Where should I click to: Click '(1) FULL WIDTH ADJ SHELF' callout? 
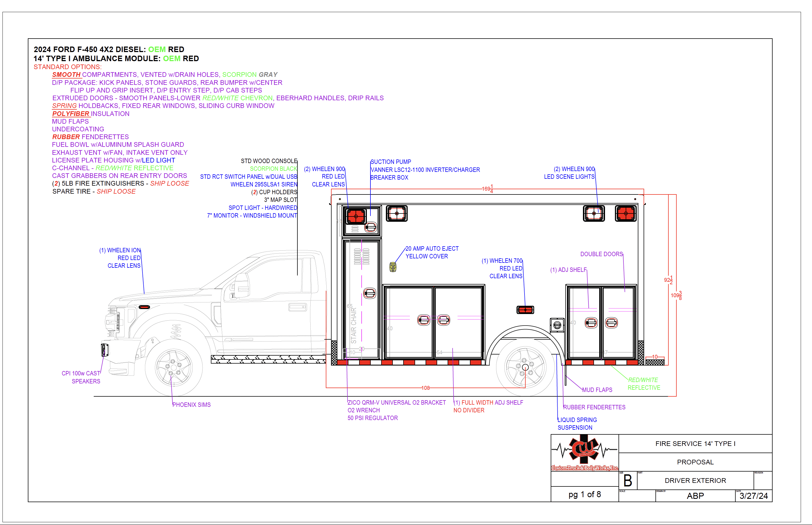pyautogui.click(x=488, y=403)
